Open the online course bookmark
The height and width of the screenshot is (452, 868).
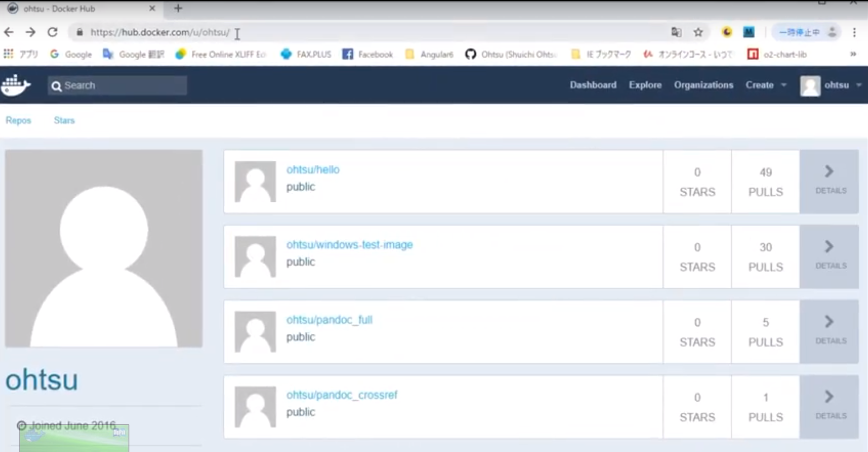click(688, 54)
